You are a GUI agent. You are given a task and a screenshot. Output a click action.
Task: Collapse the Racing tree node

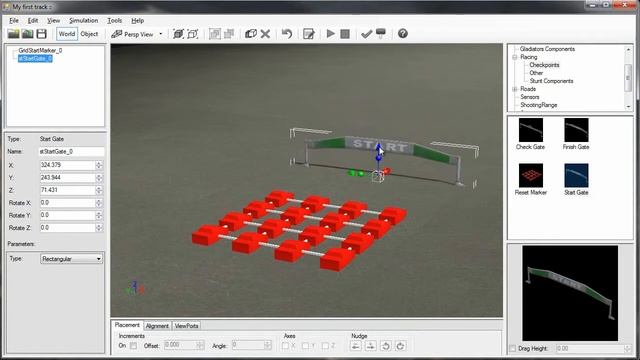coord(515,57)
